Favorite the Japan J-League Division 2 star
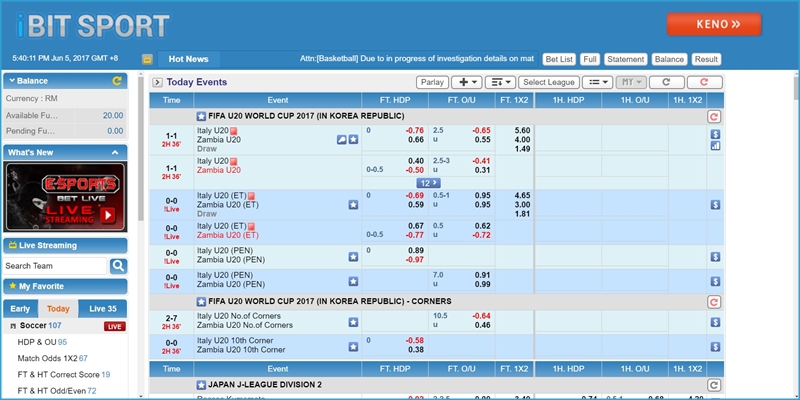Image resolution: width=800 pixels, height=400 pixels. click(201, 384)
